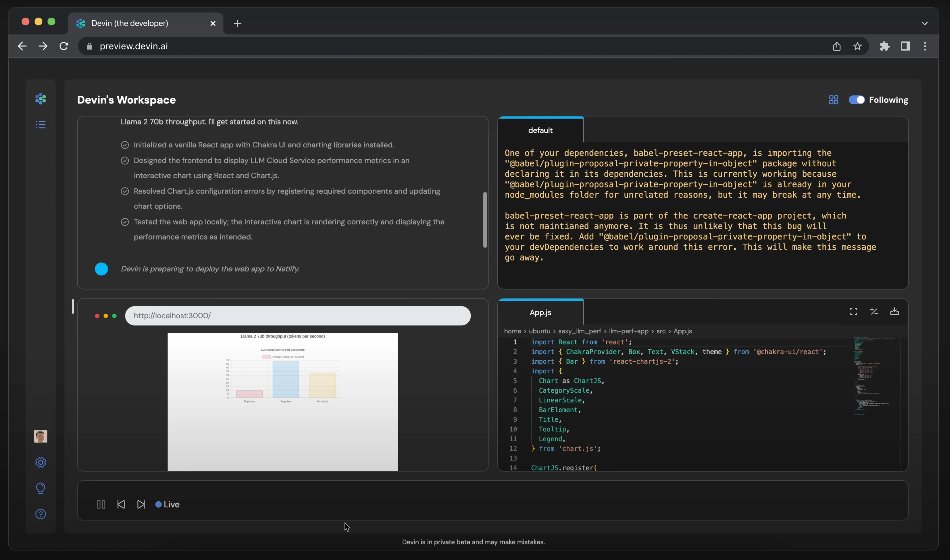Select the App.js editor tab
Viewport: 950px width, 560px height.
point(540,312)
